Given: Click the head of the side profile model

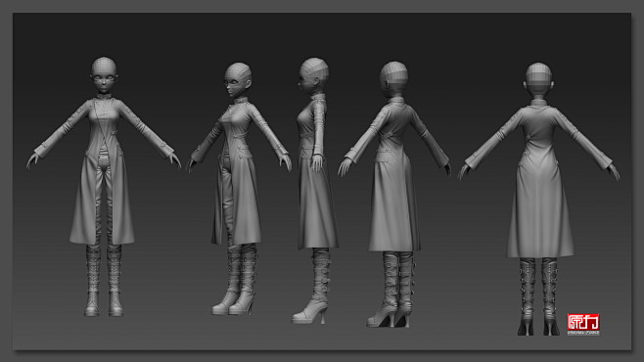Looking at the screenshot, I should point(313,76).
